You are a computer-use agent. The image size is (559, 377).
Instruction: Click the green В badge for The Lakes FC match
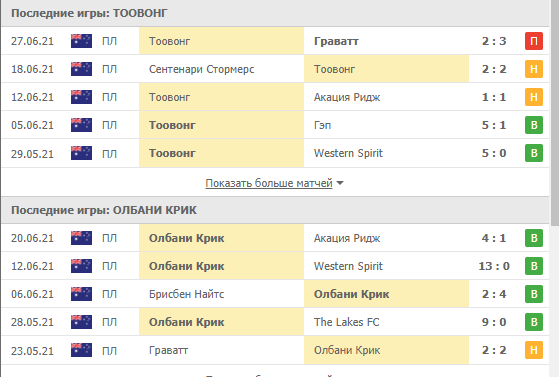click(x=534, y=322)
